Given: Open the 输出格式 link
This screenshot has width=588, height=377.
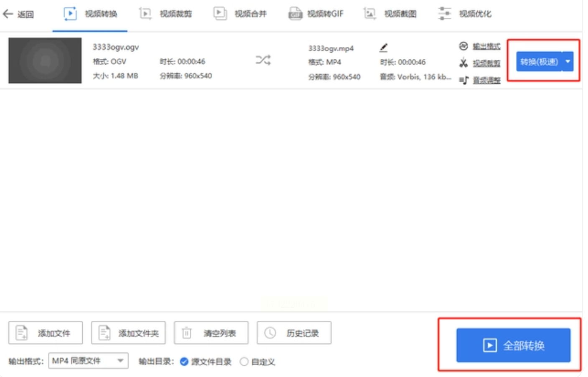Looking at the screenshot, I should [x=486, y=46].
